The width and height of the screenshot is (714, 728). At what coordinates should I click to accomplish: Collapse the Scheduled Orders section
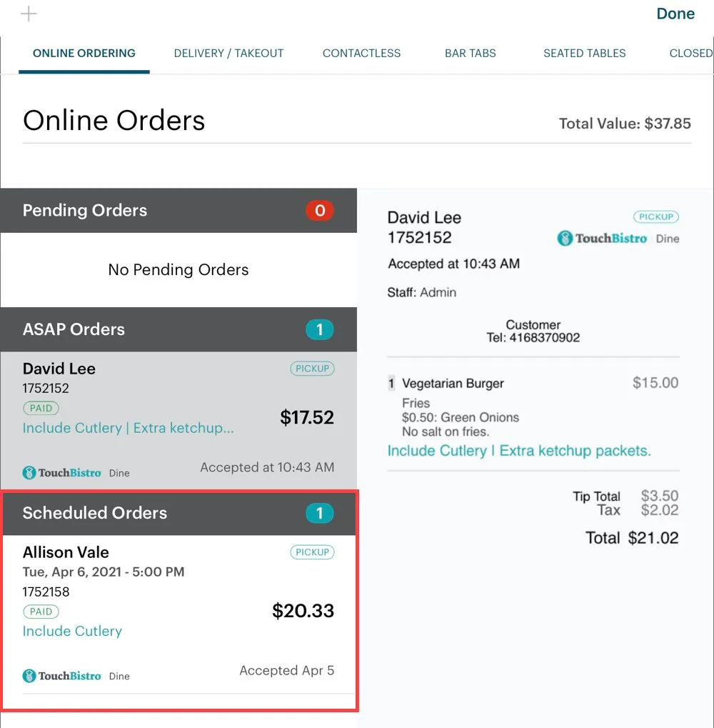coord(95,513)
